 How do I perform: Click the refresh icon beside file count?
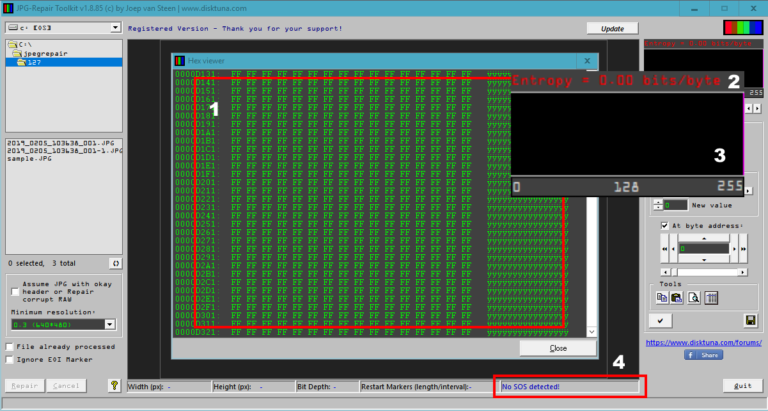[115, 263]
